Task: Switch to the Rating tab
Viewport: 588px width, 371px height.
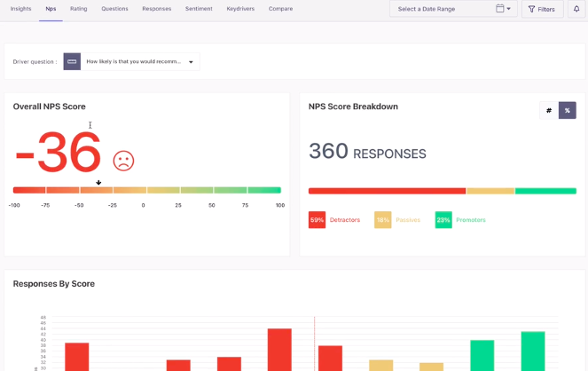Action: [x=78, y=9]
